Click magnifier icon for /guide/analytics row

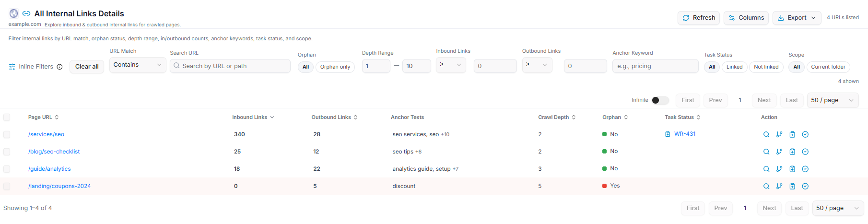766,169
